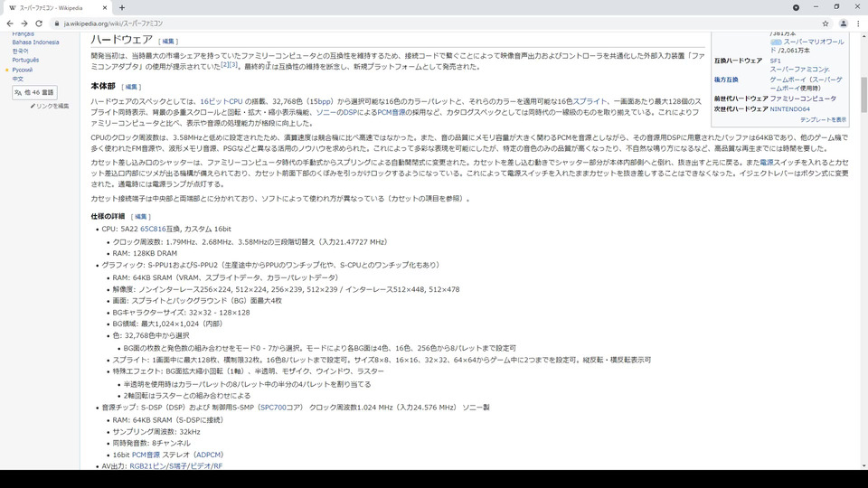Select text 'BGキャラクターサイズ: 32×32 - 128×128'
Viewport: 868px width, 488px height.
pyautogui.click(x=181, y=313)
